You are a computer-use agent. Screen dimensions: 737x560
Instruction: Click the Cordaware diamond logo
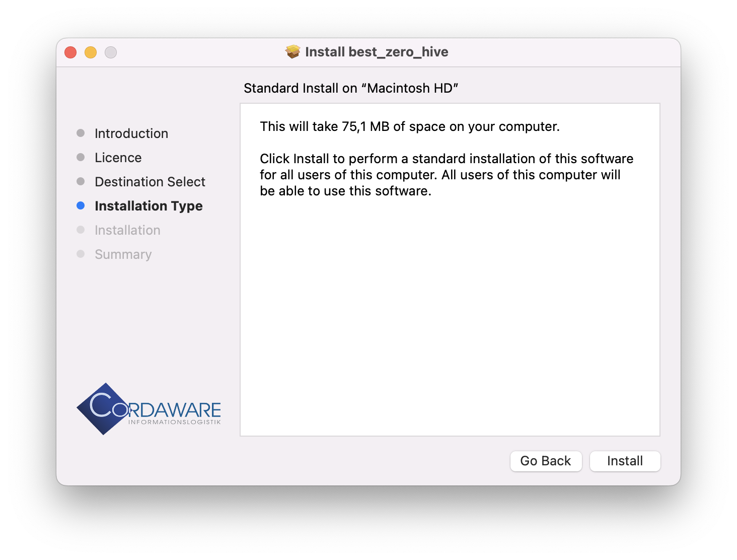(104, 408)
